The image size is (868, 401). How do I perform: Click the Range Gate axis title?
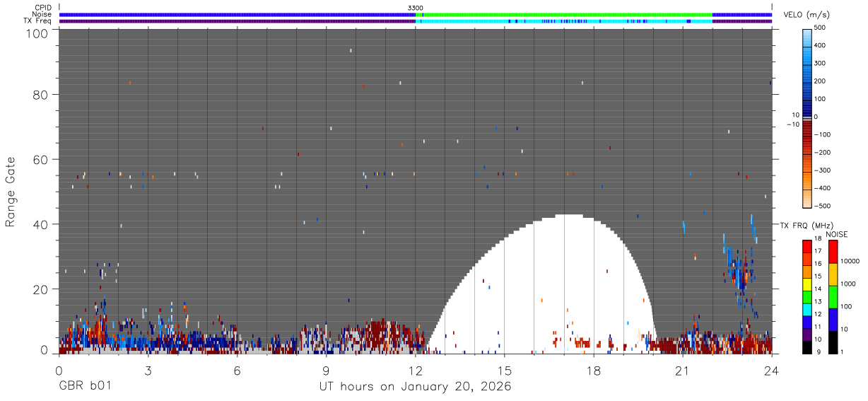[11, 192]
